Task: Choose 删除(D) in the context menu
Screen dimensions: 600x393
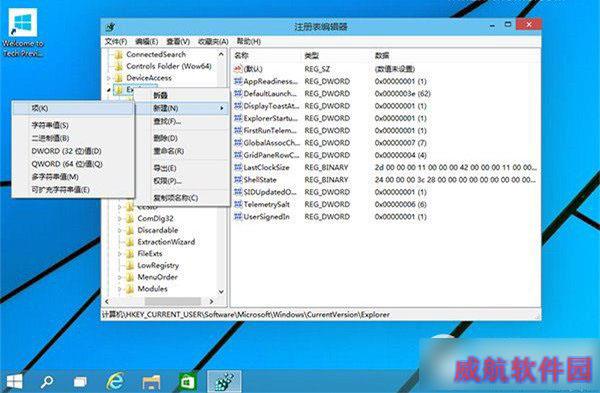Action: coord(182,138)
